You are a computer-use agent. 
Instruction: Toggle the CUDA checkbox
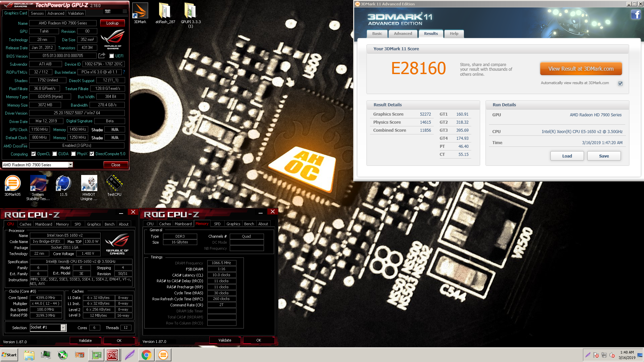[x=55, y=154]
